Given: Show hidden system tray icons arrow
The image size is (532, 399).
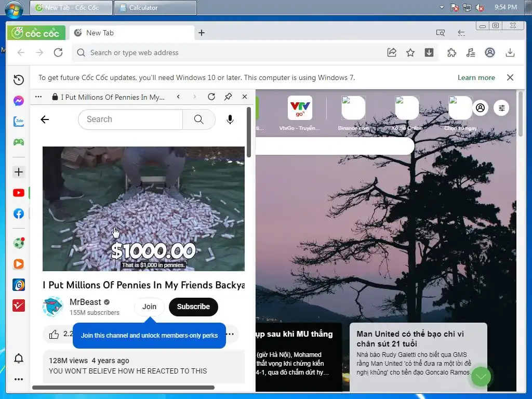Looking at the screenshot, I should (x=442, y=7).
